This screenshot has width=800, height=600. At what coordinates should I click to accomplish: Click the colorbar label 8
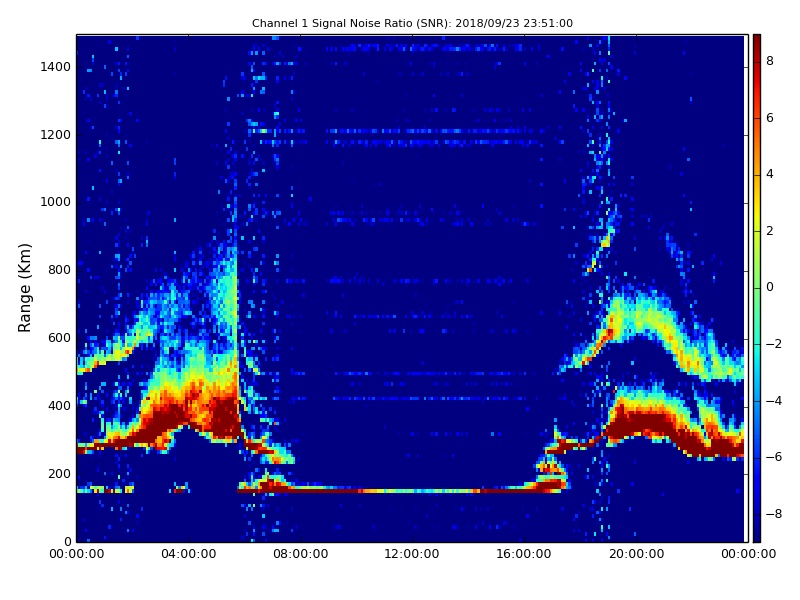click(769, 61)
